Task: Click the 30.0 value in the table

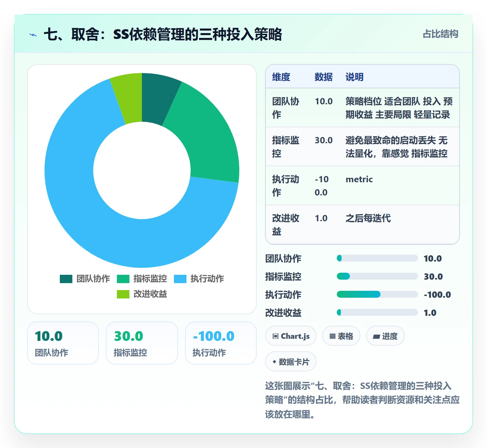Action: [x=324, y=140]
